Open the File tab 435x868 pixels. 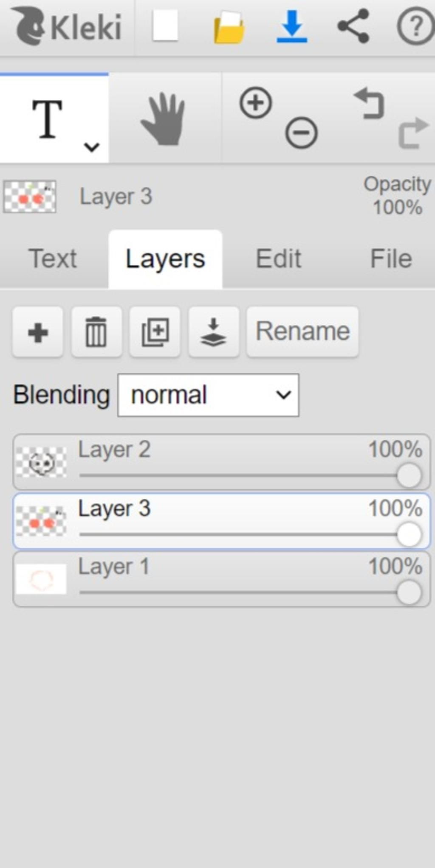click(391, 258)
